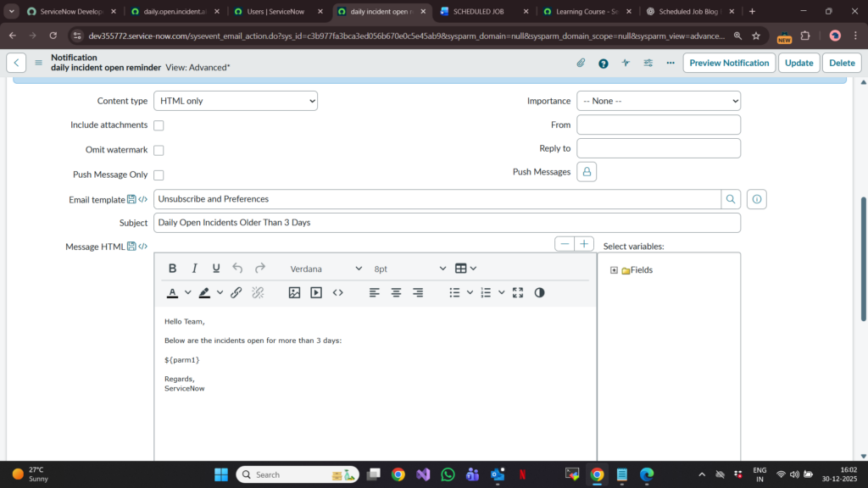Switch to the Users | ServiceNow tab
The width and height of the screenshot is (868, 488).
coord(275,12)
